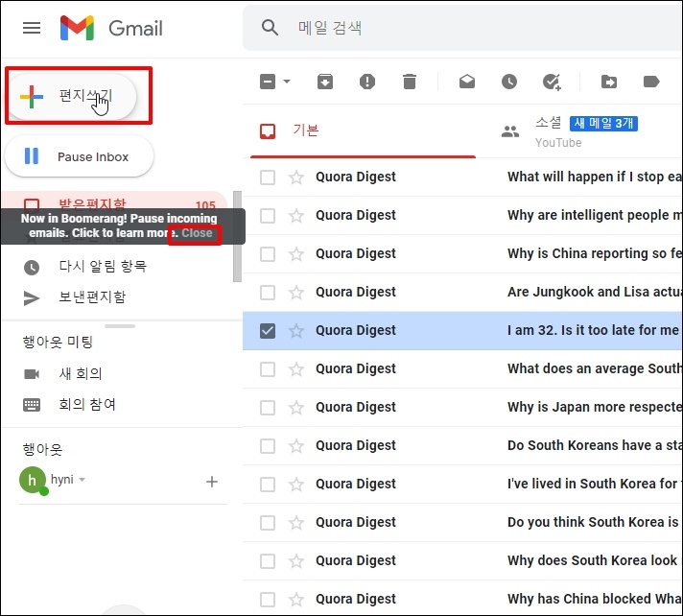
Task: Star the 'Are Jungkook and Lisa' mail
Action: (x=296, y=293)
